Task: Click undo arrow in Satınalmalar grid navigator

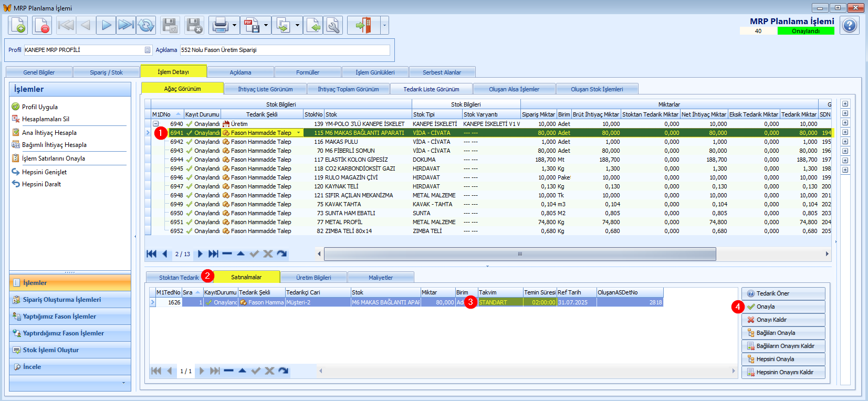Action: pyautogui.click(x=284, y=371)
